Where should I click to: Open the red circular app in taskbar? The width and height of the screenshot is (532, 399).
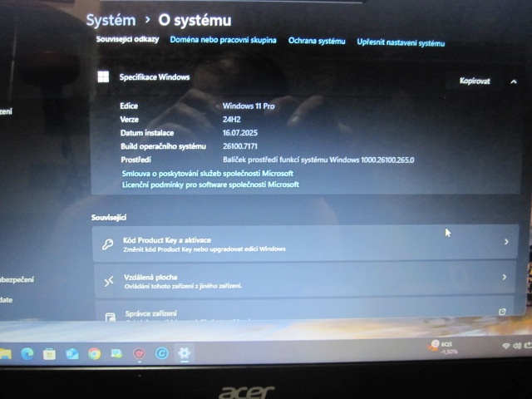click(x=139, y=354)
